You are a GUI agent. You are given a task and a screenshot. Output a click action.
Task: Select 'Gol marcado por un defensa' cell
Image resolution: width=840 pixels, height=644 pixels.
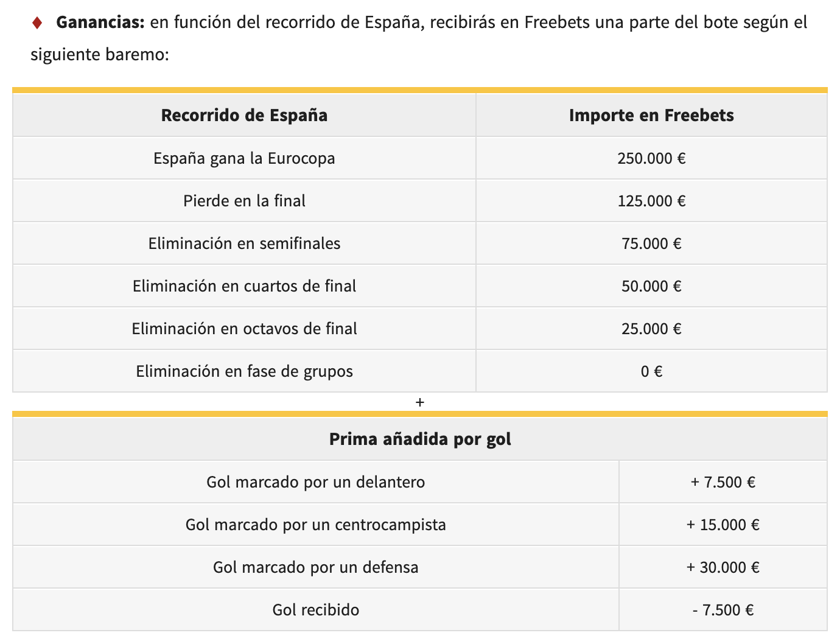pos(316,567)
